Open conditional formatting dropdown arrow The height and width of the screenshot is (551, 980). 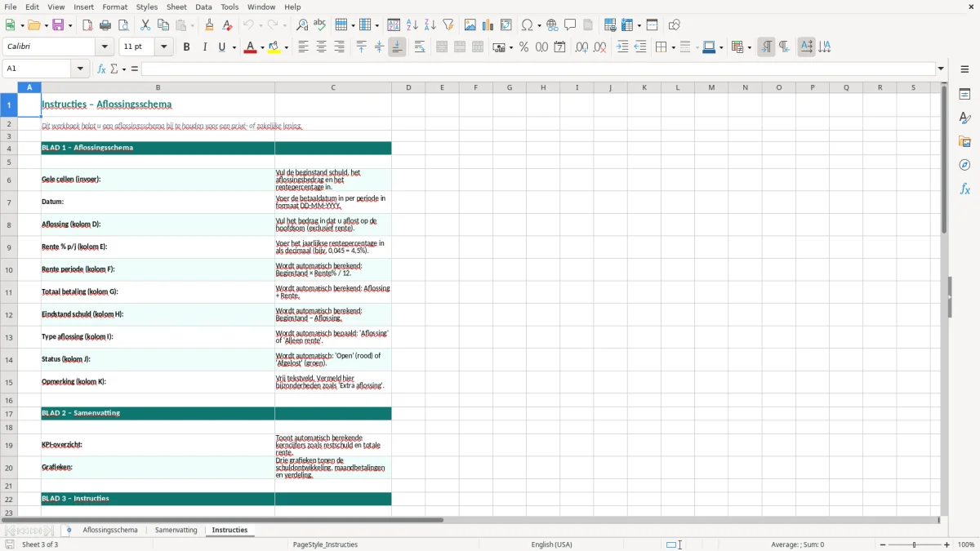click(x=749, y=47)
